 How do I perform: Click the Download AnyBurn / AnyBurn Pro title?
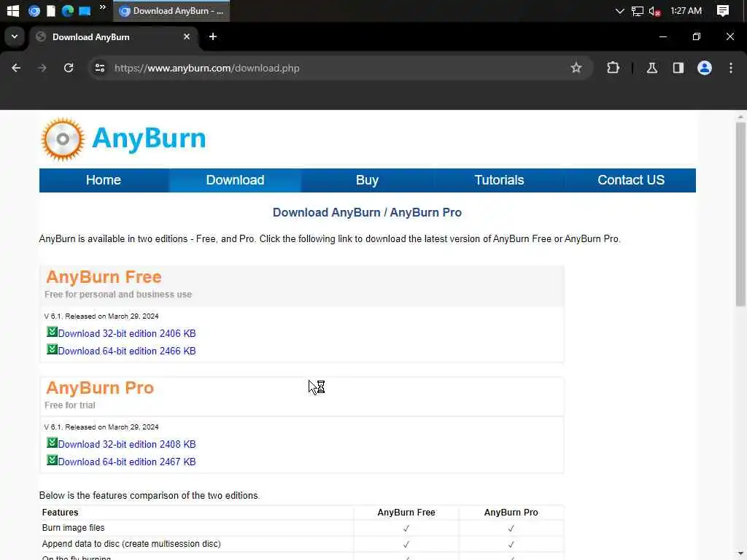367,212
